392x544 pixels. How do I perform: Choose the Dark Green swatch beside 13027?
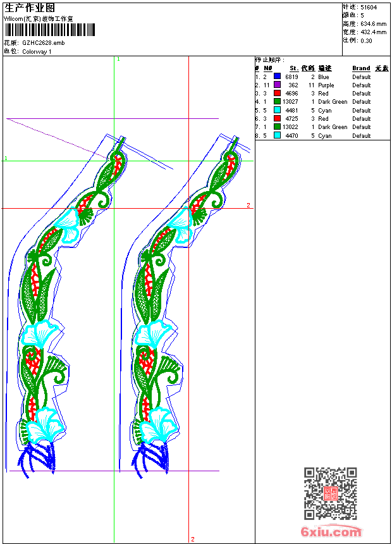(277, 101)
